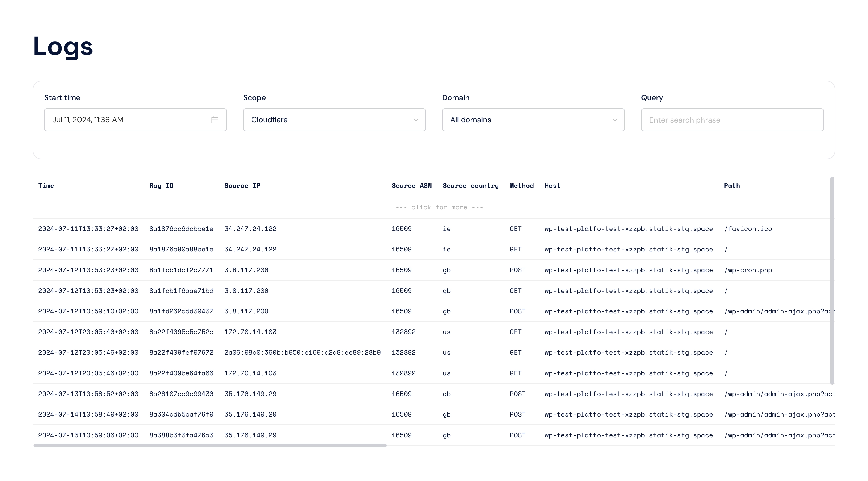Click the /wp-cron.php path cell
868x481 pixels.
(748, 270)
